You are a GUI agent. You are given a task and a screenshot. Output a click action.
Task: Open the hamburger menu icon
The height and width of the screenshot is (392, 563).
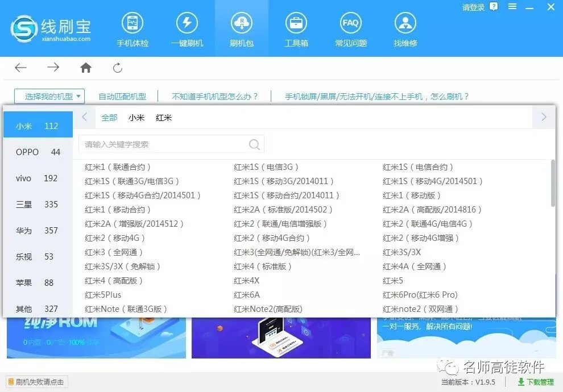[512, 6]
